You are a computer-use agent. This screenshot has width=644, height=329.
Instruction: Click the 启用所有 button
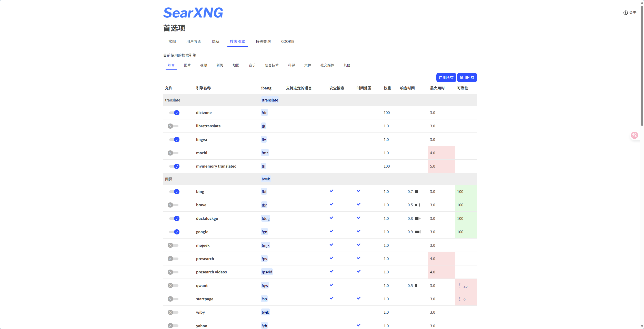pyautogui.click(x=446, y=78)
